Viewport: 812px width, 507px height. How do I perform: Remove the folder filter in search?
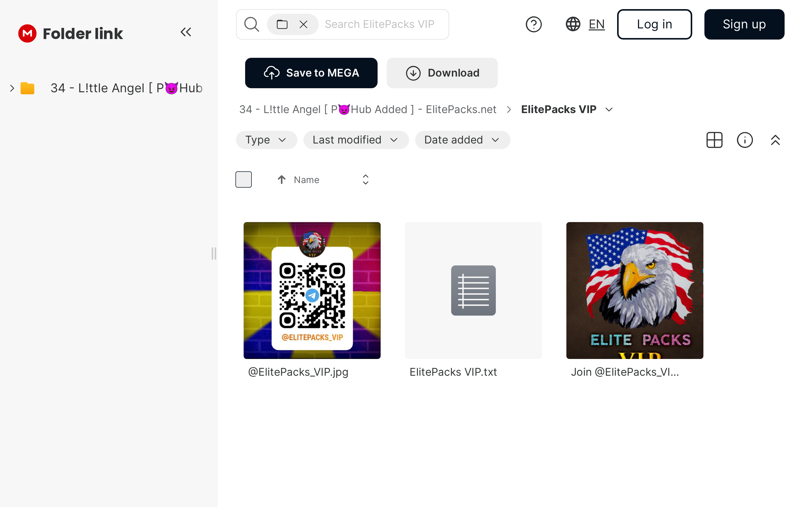click(303, 25)
